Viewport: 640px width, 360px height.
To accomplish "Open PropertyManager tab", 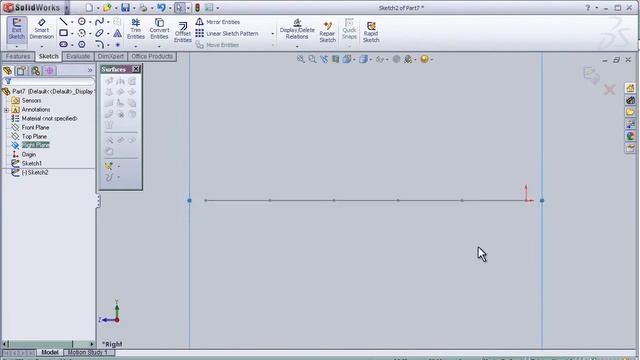I will click(22, 71).
